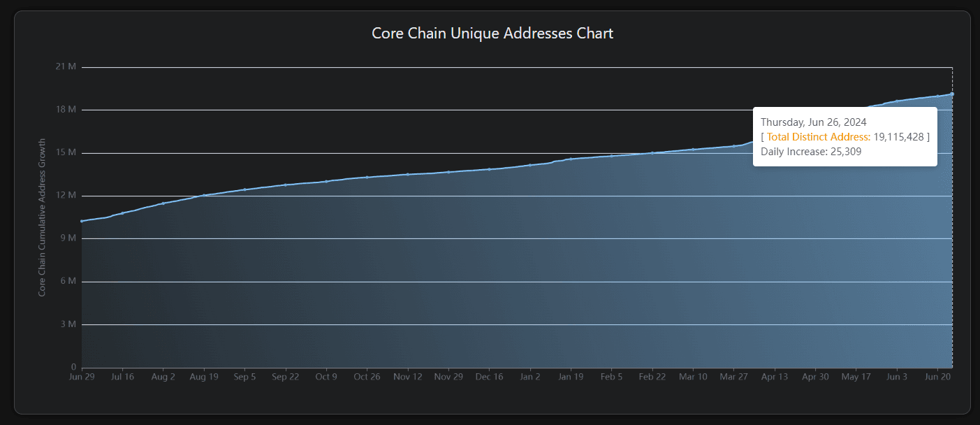Image resolution: width=980 pixels, height=425 pixels.
Task: Select the data point above Oct 9
Action: [x=326, y=180]
